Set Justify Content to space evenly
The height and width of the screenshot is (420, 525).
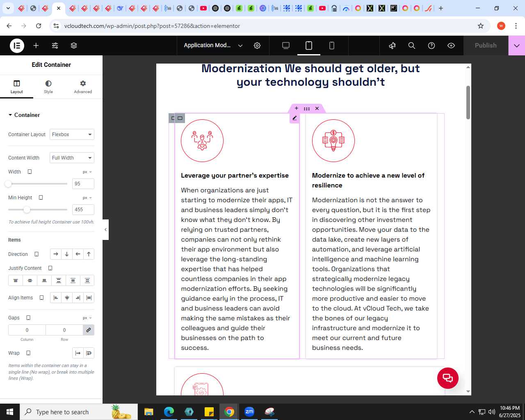[87, 281]
